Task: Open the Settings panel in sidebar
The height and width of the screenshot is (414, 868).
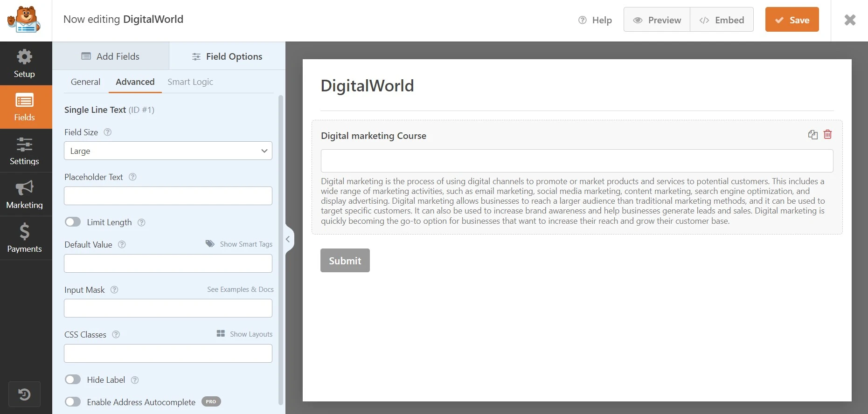Action: (x=24, y=151)
